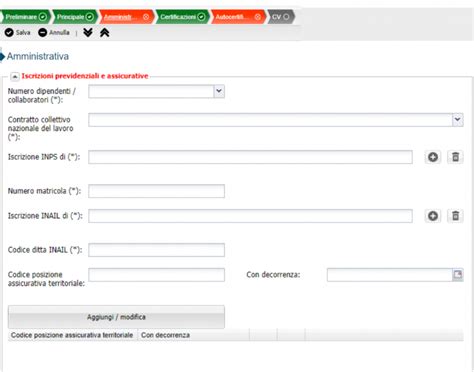Open the Certificazioni tab
This screenshot has height=372, width=474.
coord(182,17)
